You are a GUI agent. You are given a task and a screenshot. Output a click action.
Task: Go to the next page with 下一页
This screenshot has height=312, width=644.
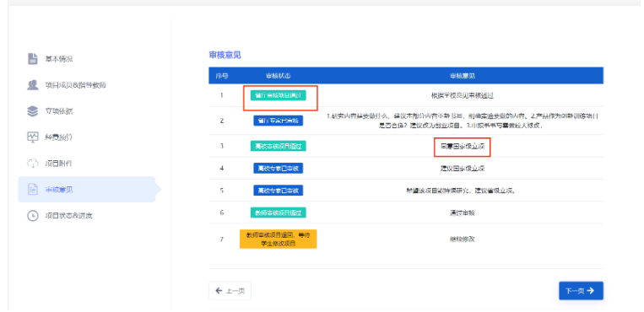[581, 291]
